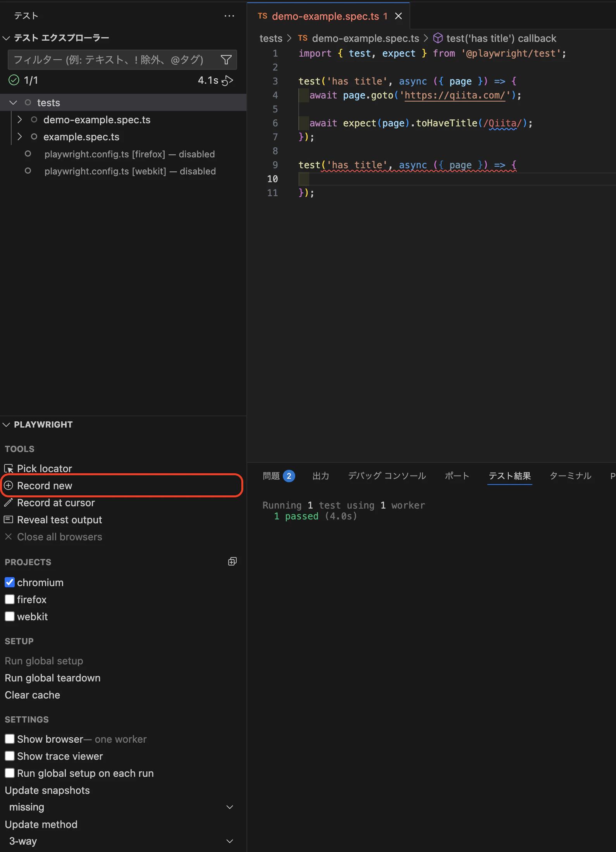Click the '1/1' test count
Image resolution: width=616 pixels, height=852 pixels.
[31, 80]
